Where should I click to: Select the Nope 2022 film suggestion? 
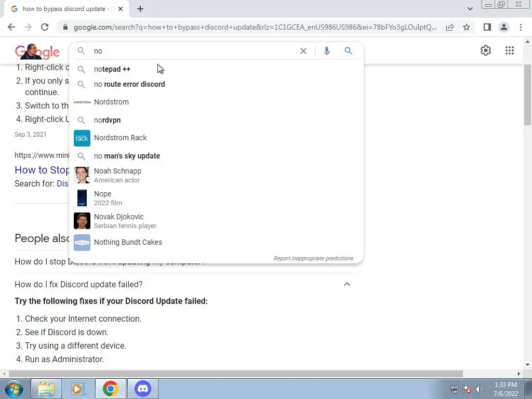click(216, 198)
